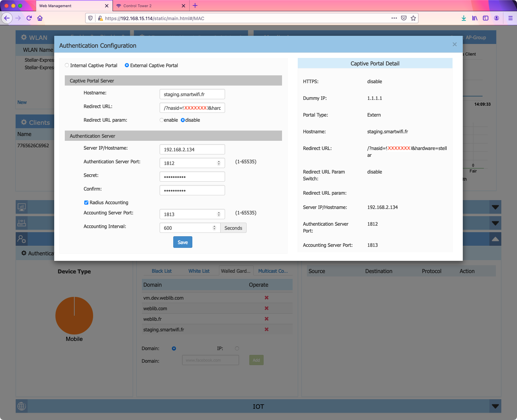Open the Firefox hamburger menu
The height and width of the screenshot is (420, 517).
(x=510, y=18)
